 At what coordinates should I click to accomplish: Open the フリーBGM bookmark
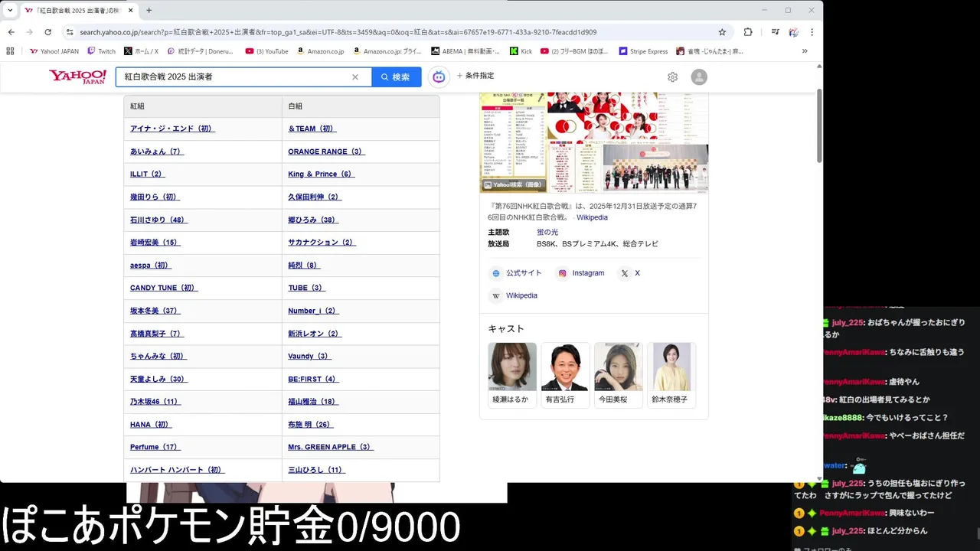pos(574,51)
